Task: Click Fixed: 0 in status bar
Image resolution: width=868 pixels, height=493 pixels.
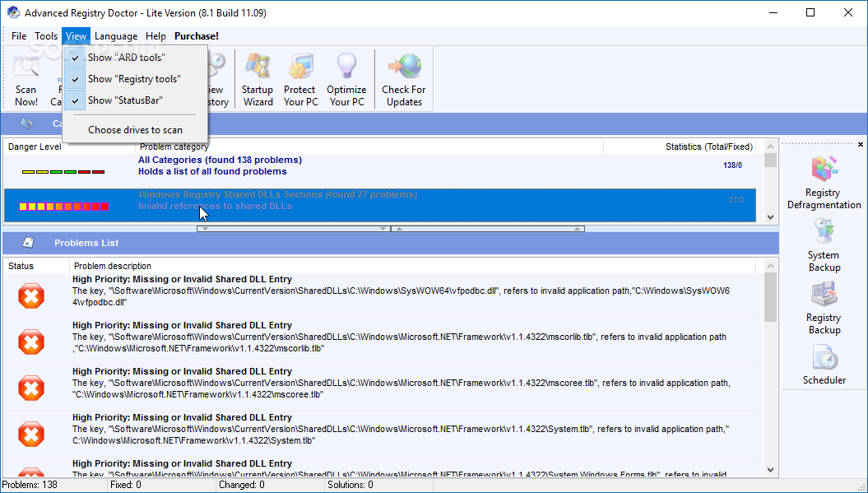Action: click(x=126, y=485)
